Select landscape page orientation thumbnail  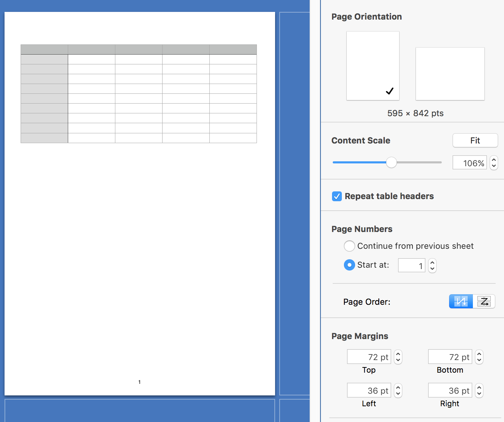(450, 74)
